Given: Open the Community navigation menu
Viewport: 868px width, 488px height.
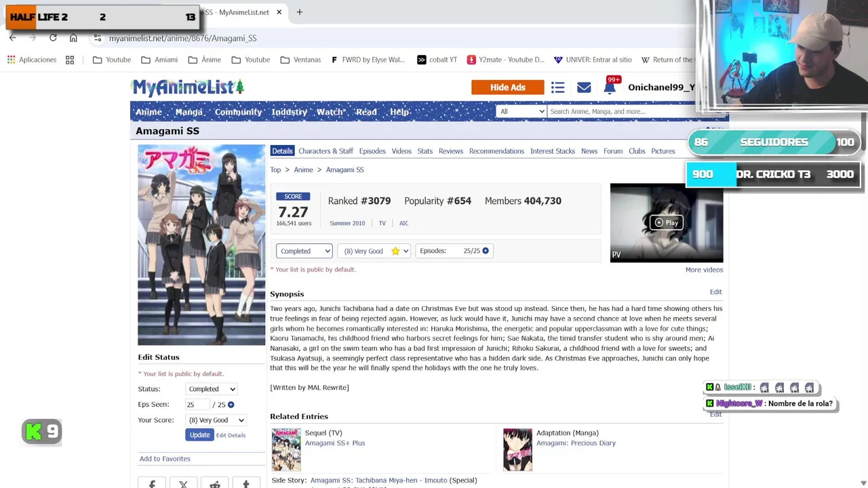Looking at the screenshot, I should (x=238, y=112).
